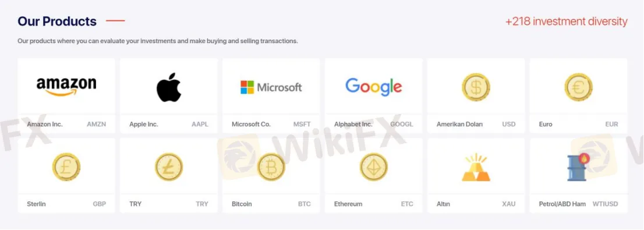Click the Amazon logo
Image resolution: width=644 pixels, height=230 pixels.
tap(66, 86)
